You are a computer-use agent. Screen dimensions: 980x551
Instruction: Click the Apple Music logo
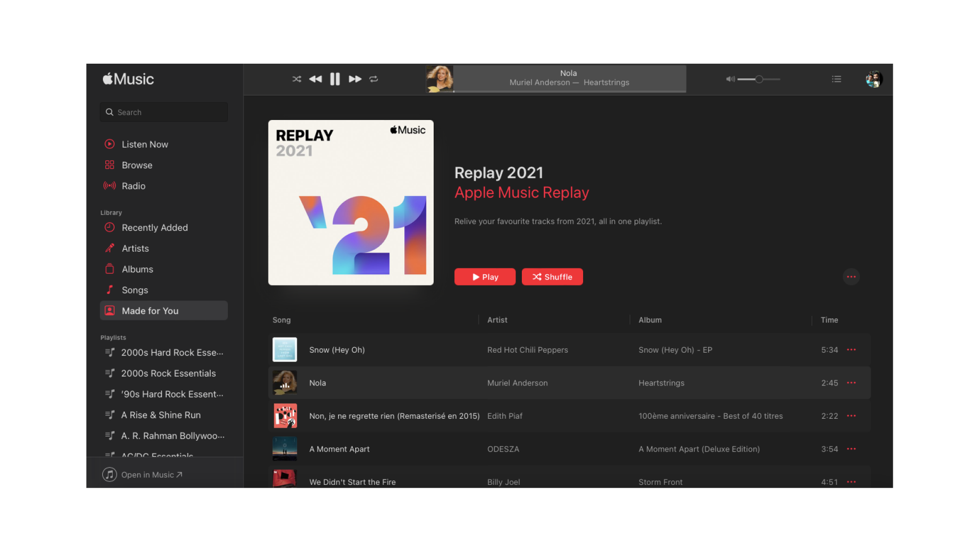(128, 79)
